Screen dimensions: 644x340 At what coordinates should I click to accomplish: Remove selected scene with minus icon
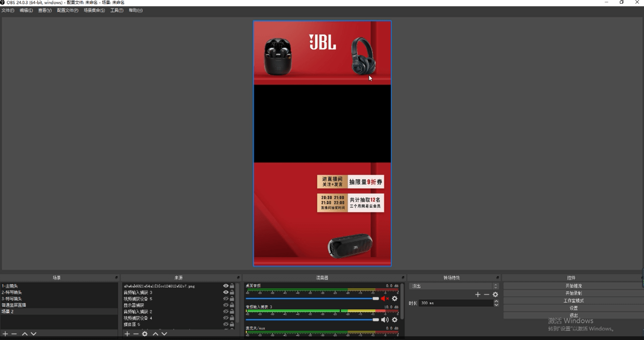[x=14, y=334]
